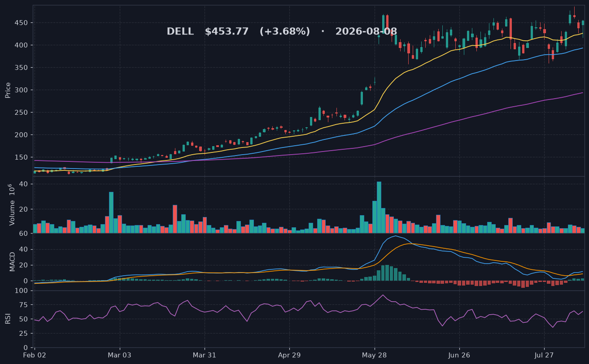Viewport: 589px width, 364px height.
Task: Click the 25 tick on RSI axis
Action: [x=24, y=334]
